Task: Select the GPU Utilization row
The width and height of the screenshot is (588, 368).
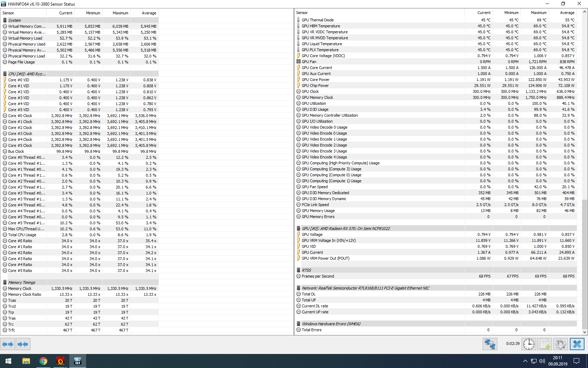Action: pyautogui.click(x=436, y=103)
